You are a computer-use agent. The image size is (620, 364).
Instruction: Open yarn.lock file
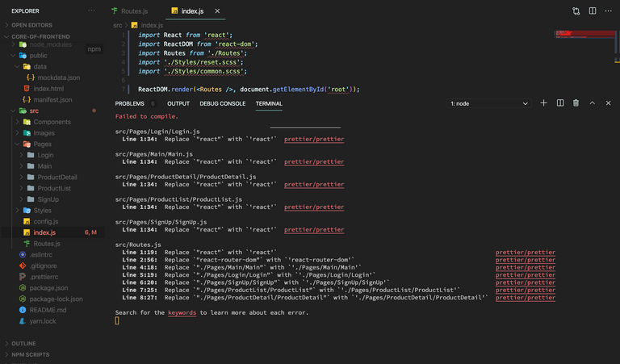coord(42,321)
